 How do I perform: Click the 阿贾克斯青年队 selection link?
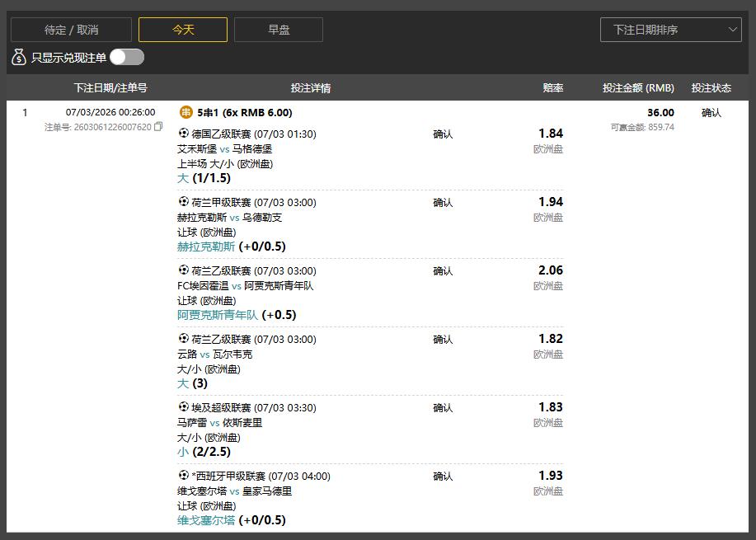click(x=218, y=315)
